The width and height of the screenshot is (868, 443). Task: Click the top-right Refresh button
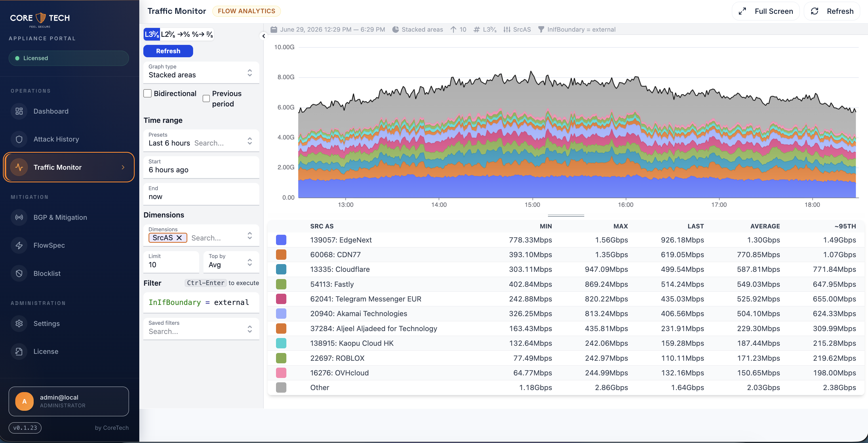click(832, 11)
